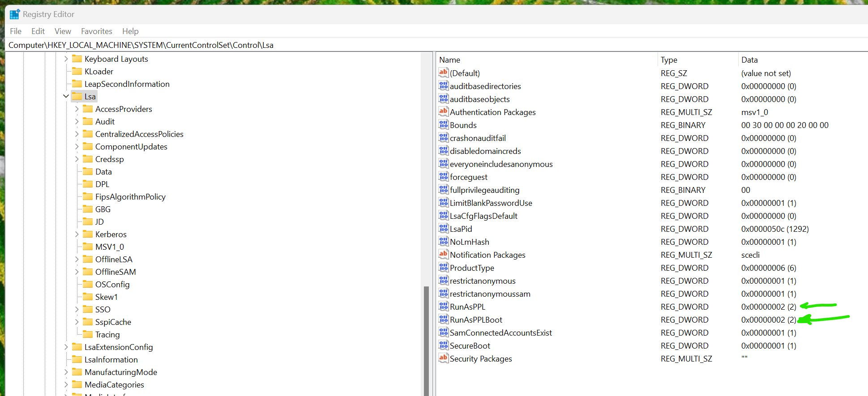
Task: Click the registry path address bar
Action: click(x=436, y=45)
